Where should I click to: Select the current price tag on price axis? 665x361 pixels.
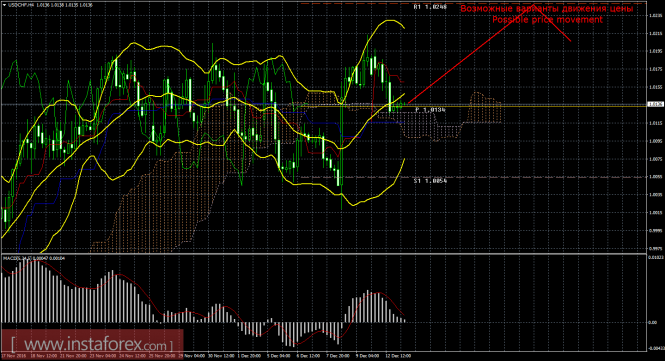click(655, 104)
